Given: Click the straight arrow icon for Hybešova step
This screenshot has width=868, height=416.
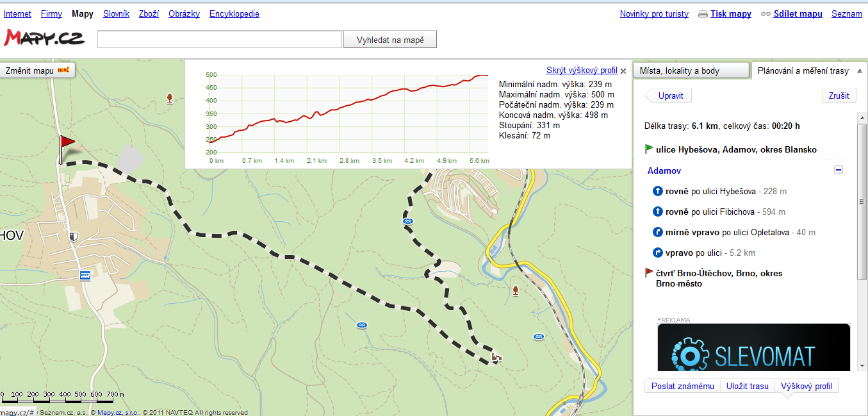Looking at the screenshot, I should (657, 191).
